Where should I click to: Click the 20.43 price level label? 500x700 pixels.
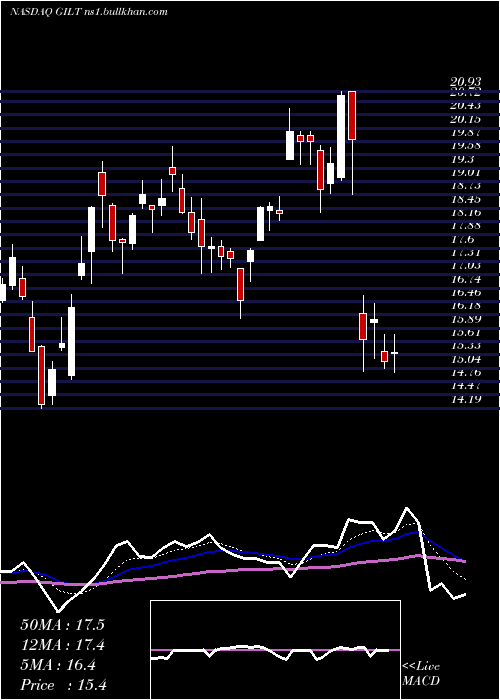pyautogui.click(x=466, y=105)
